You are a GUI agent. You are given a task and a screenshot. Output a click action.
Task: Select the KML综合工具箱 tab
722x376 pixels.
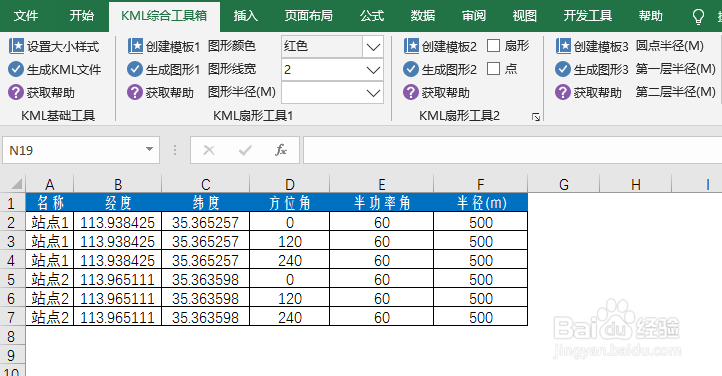pos(164,16)
